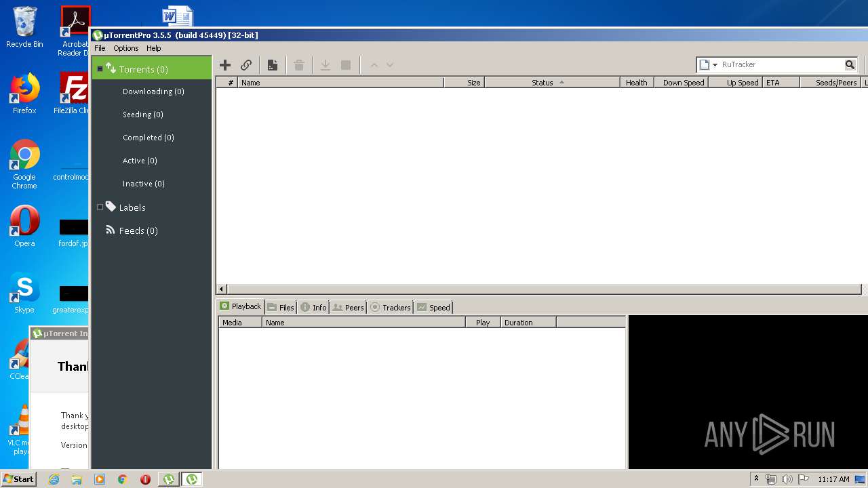Select Completed (0) category
Screen dimensions: 868x488
click(x=149, y=138)
